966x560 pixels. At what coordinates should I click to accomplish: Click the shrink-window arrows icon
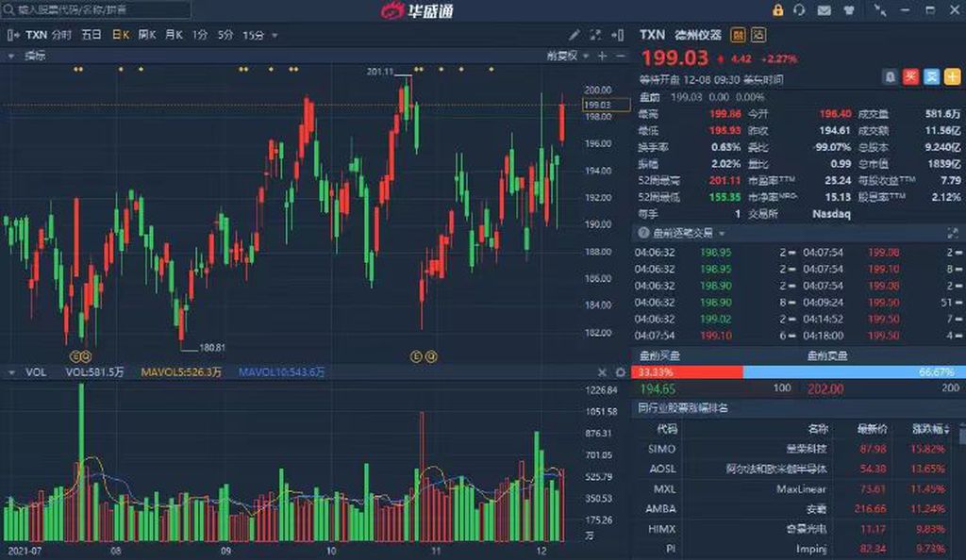point(880,9)
